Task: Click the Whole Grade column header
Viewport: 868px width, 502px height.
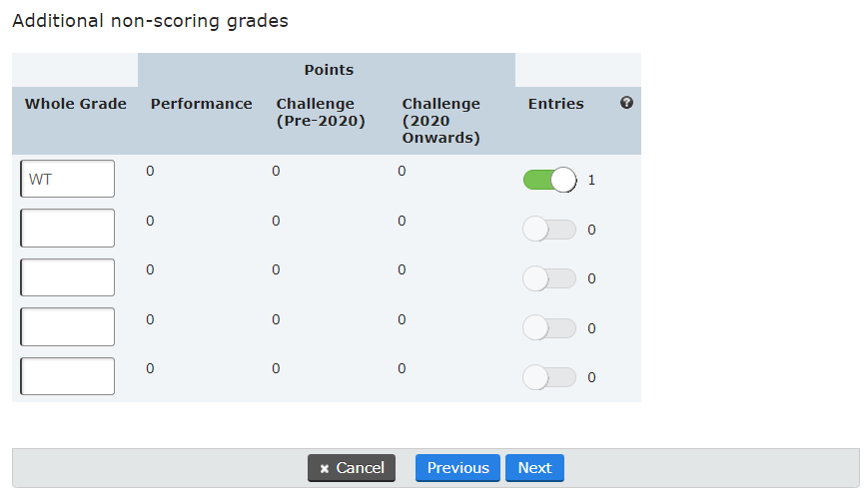Action: [x=76, y=104]
